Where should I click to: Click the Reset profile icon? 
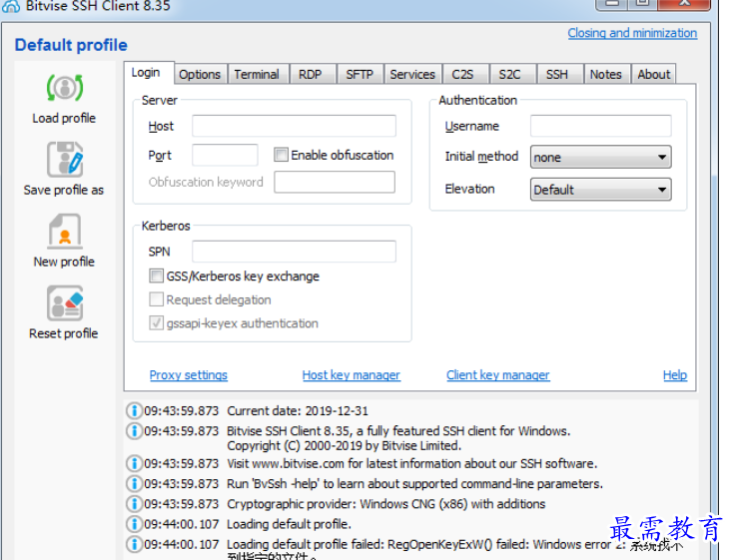(x=65, y=302)
